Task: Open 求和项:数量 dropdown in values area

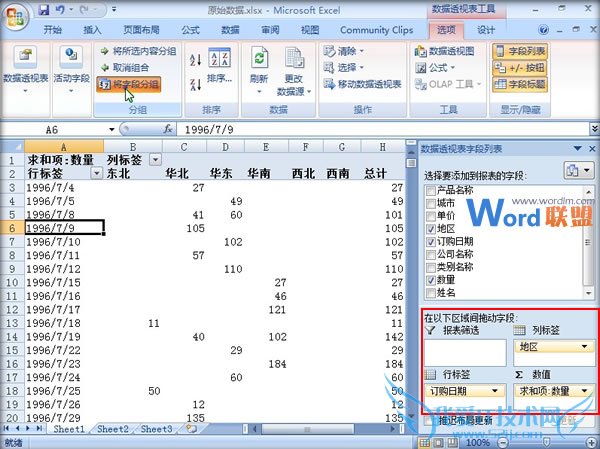Action: click(584, 391)
